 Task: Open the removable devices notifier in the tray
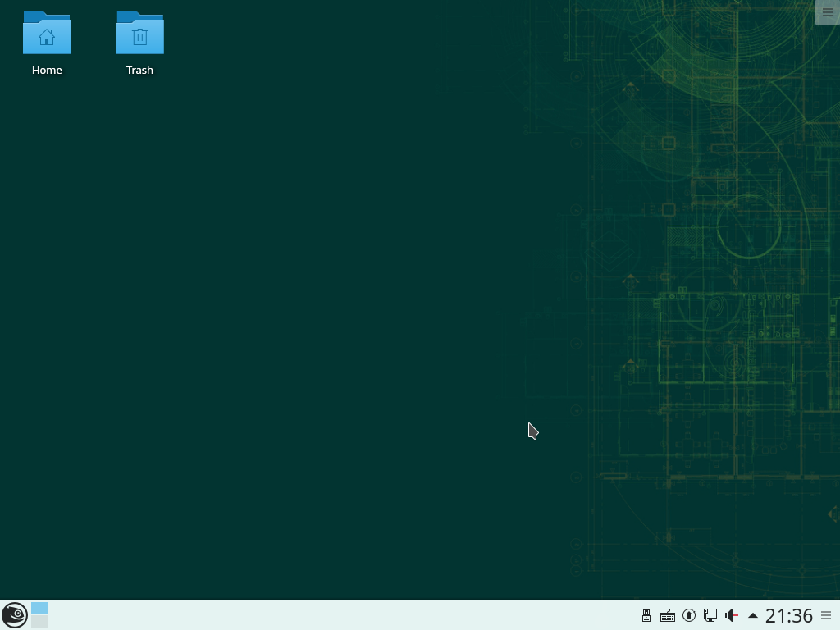(x=646, y=615)
